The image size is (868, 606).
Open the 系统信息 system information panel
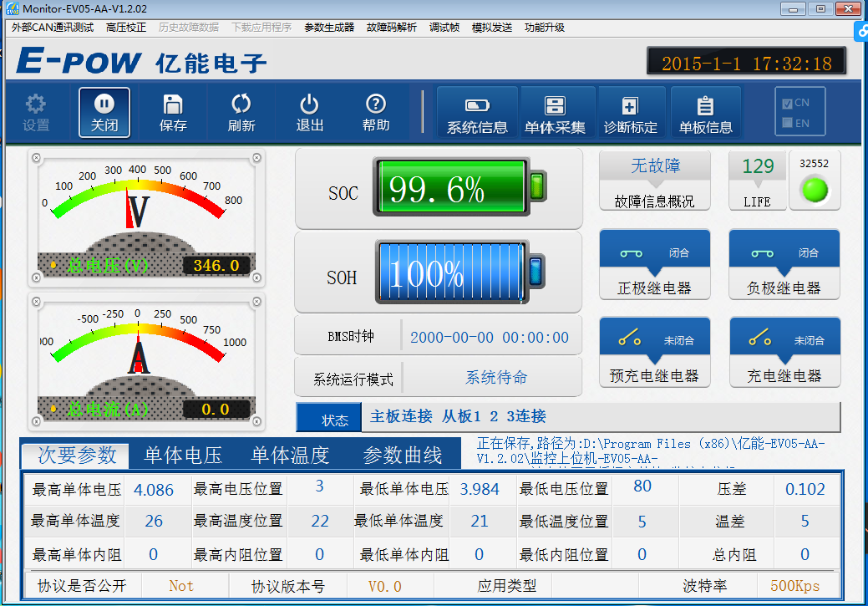pyautogui.click(x=477, y=111)
